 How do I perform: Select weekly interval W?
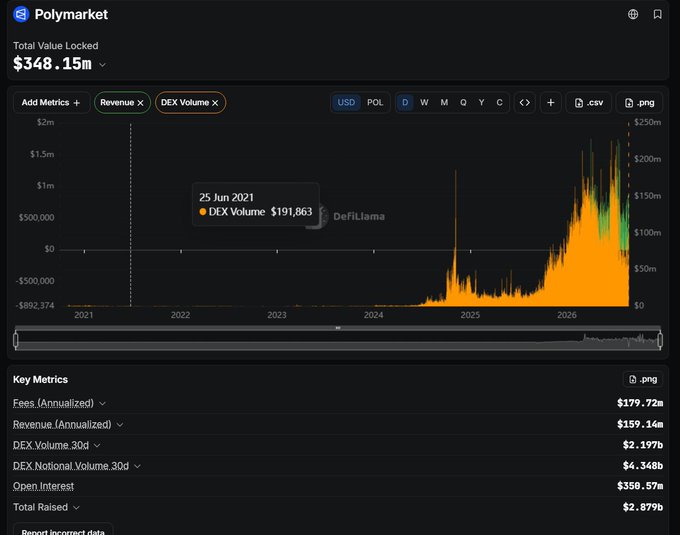(424, 103)
